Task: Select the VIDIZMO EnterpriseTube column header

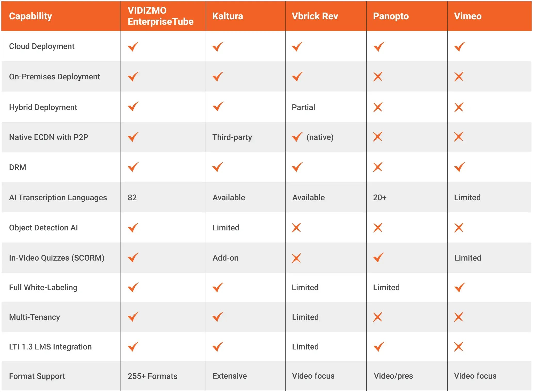Action: point(160,16)
